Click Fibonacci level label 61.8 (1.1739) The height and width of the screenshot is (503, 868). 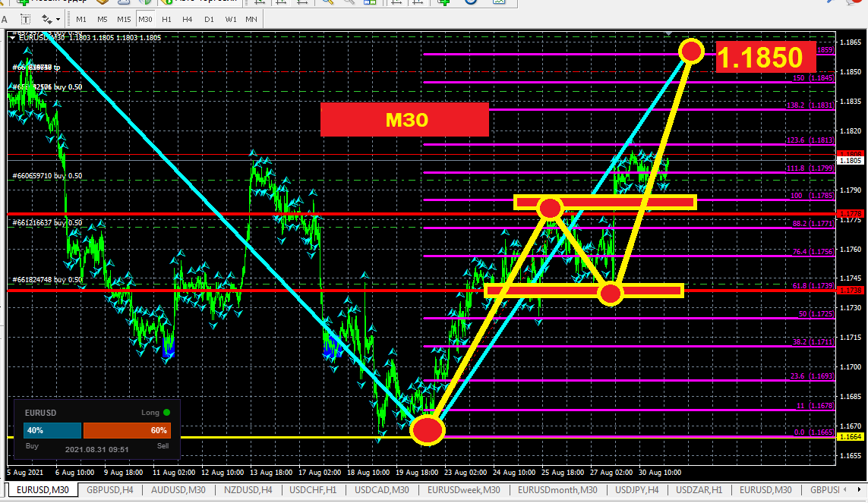coord(813,286)
